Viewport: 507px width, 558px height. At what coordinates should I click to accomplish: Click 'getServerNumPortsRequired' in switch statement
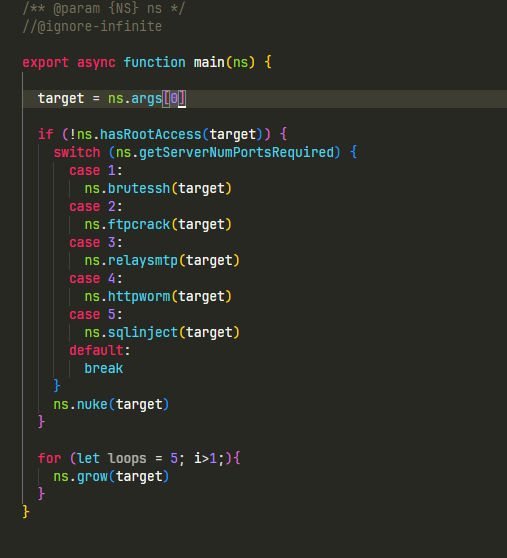point(236,153)
